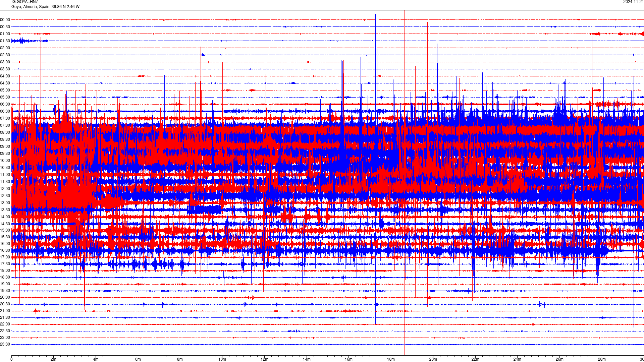Screen dimensions: 644x362
Task: Select the 06:00 time row label
Action: 5,104
